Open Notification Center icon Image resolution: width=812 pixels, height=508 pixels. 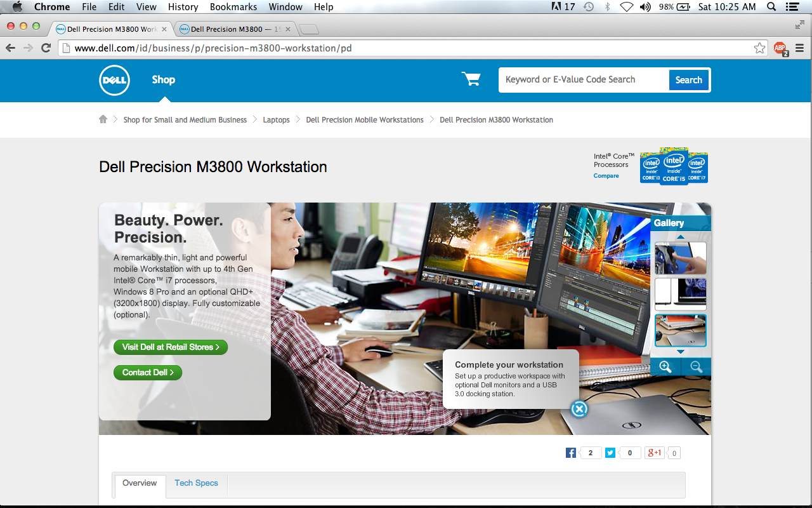click(x=792, y=7)
